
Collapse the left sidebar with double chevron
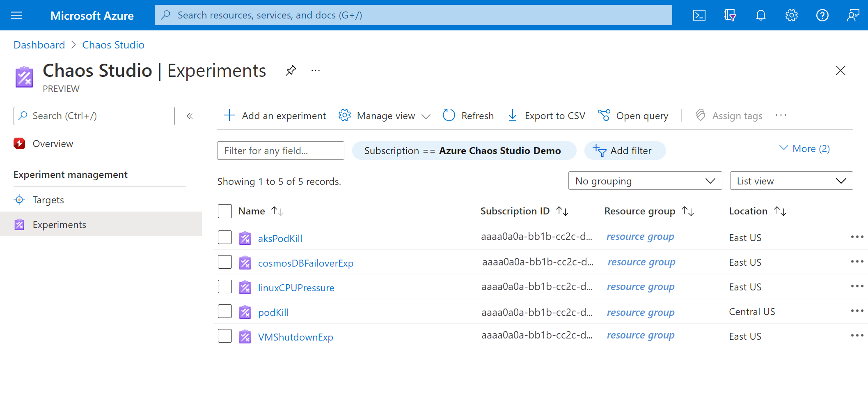click(x=189, y=116)
